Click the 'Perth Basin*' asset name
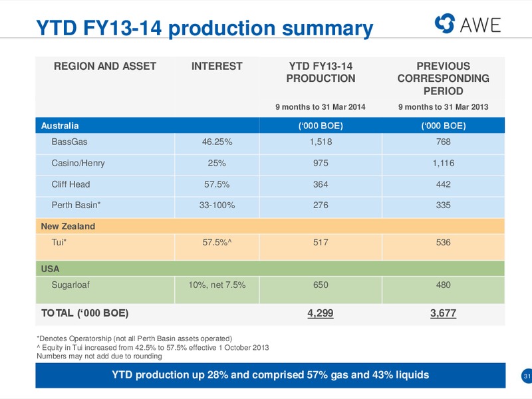Screen dimensions: 532x399 (76, 205)
